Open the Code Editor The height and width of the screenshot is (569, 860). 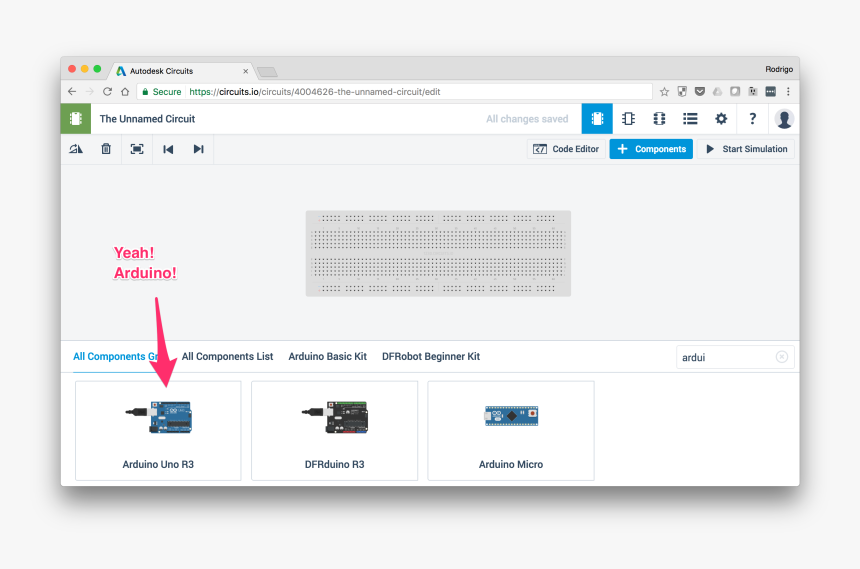coord(566,149)
